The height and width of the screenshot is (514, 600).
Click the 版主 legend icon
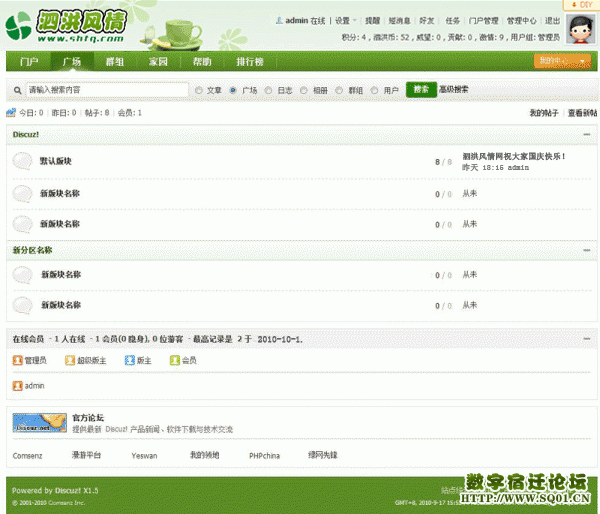click(130, 360)
